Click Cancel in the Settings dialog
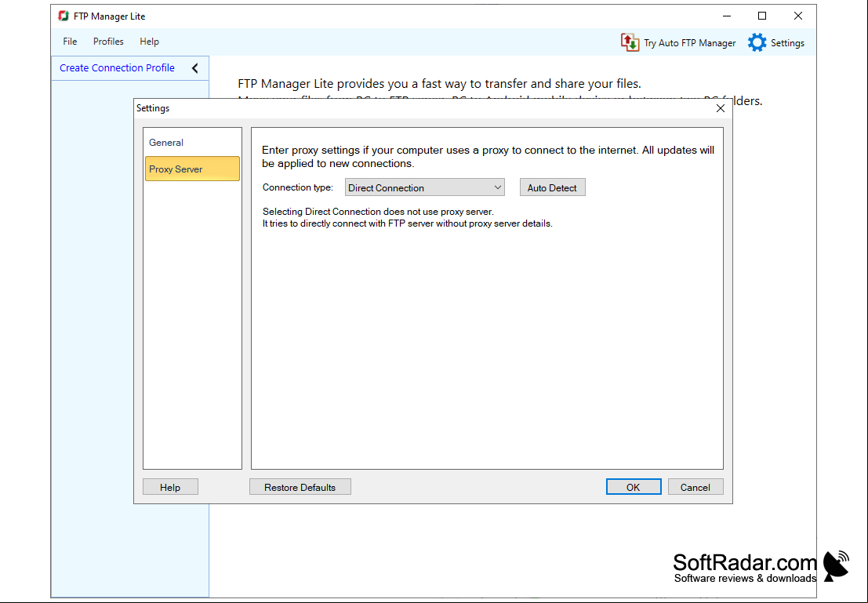This screenshot has width=868, height=603. click(695, 487)
